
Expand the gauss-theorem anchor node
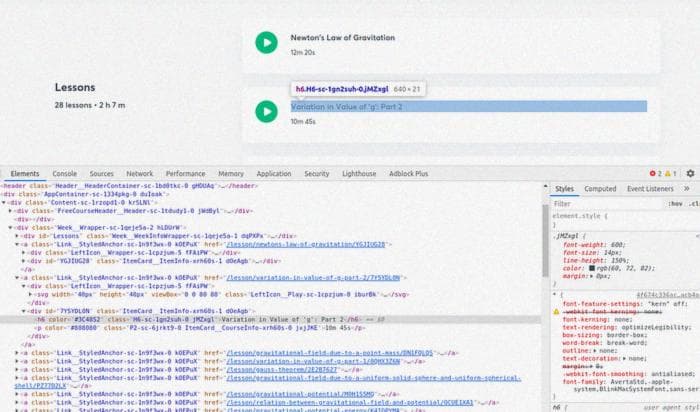click(17, 370)
